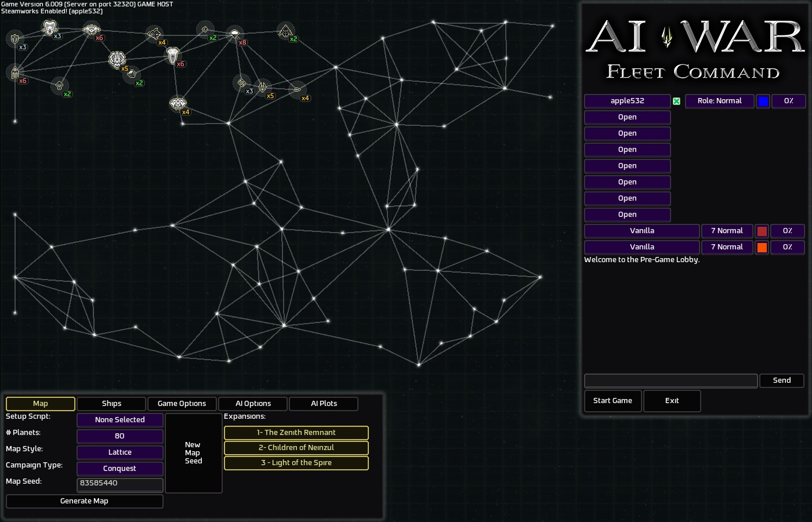Viewport: 812px width, 522px height.
Task: Open the 0% handicap beside red swatch
Action: (788, 231)
